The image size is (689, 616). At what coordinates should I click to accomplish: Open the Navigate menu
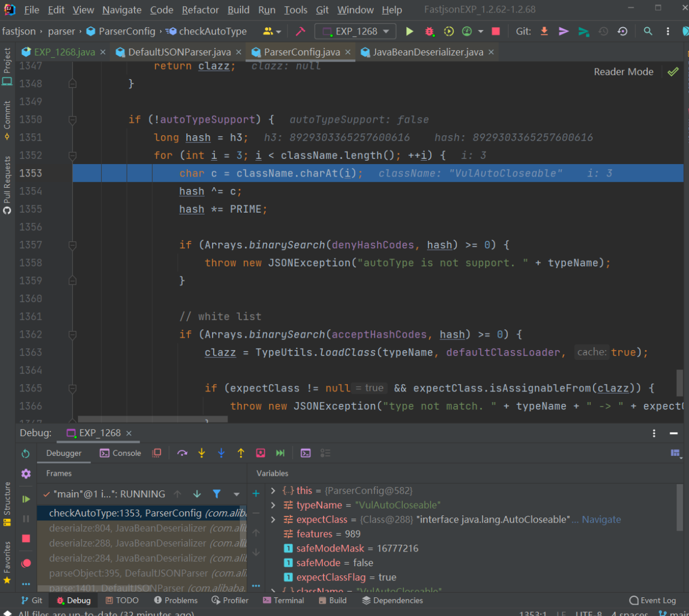click(x=122, y=10)
